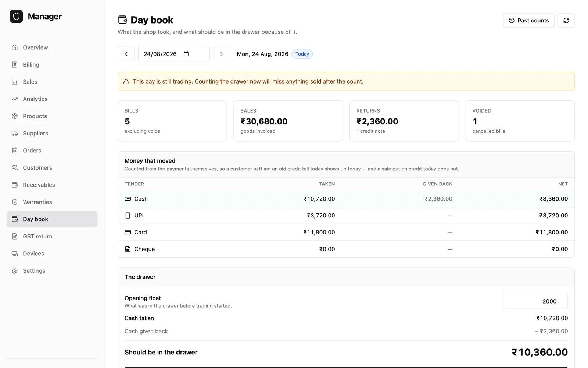Click the ₹30,680.00 sales total

pyautogui.click(x=264, y=121)
